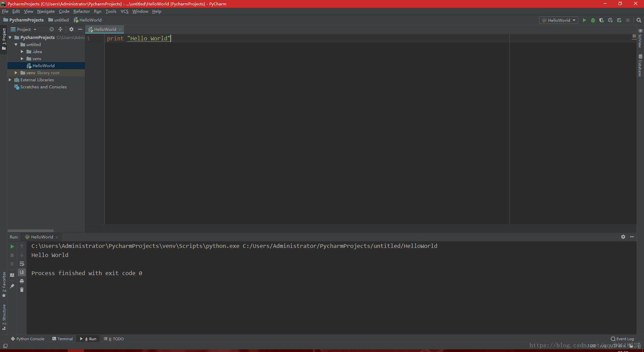644x352 pixels.
Task: Run HelloWorld with the toolbar green arrow
Action: 584,20
